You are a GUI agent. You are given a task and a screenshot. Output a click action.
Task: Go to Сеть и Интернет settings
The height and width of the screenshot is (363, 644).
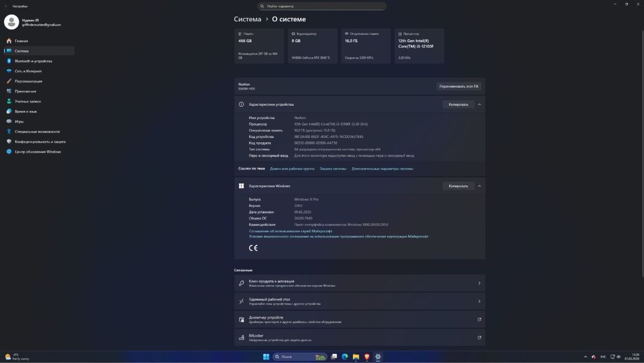click(x=39, y=71)
